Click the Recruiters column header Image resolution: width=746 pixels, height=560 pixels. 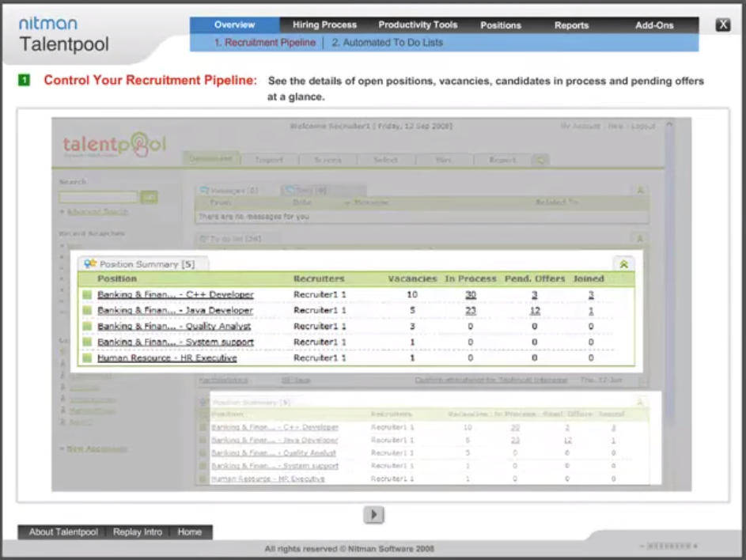(x=318, y=278)
